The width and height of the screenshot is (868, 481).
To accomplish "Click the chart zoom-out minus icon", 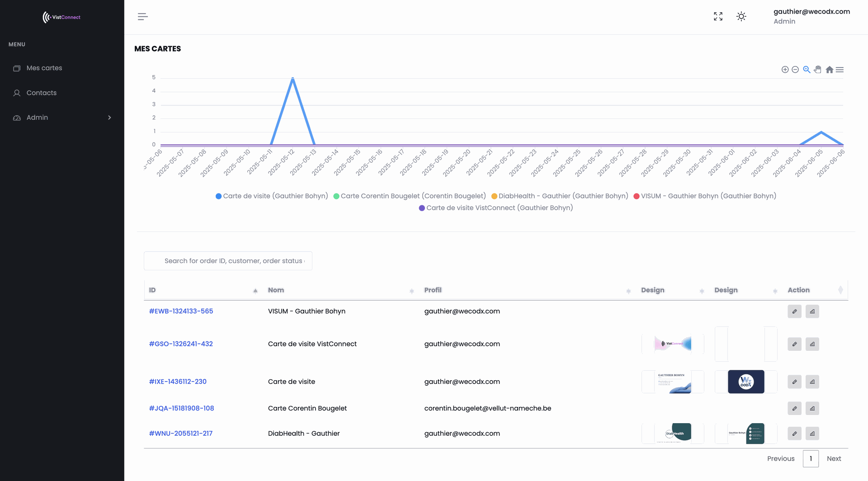I will pos(795,70).
